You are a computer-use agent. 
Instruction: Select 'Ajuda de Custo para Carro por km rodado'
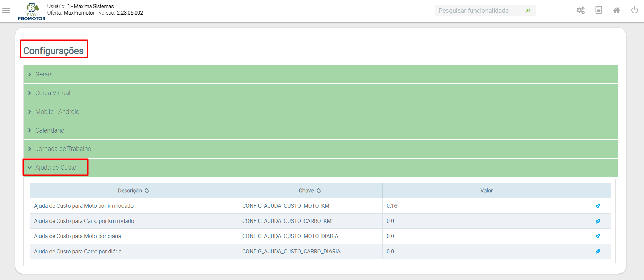click(84, 221)
